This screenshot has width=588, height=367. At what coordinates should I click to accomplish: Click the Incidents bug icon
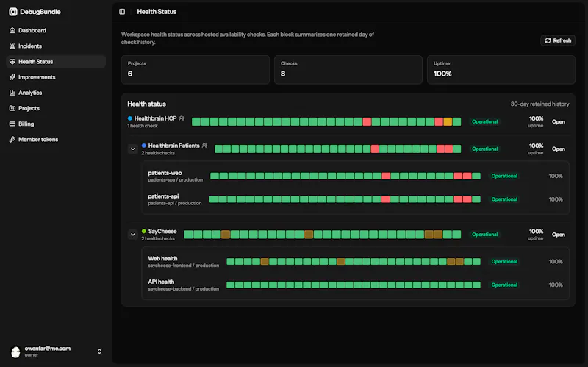click(12, 46)
